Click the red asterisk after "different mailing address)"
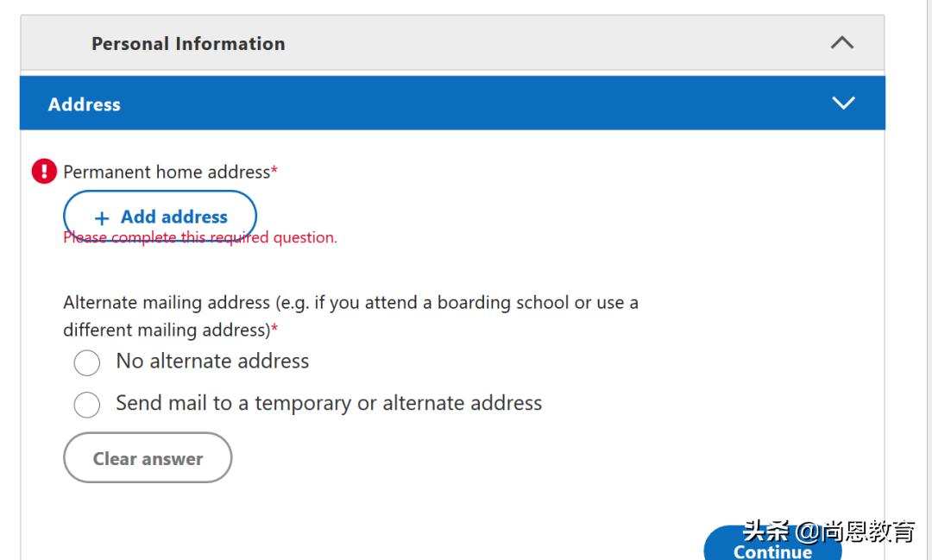The height and width of the screenshot is (560, 932). tap(274, 329)
